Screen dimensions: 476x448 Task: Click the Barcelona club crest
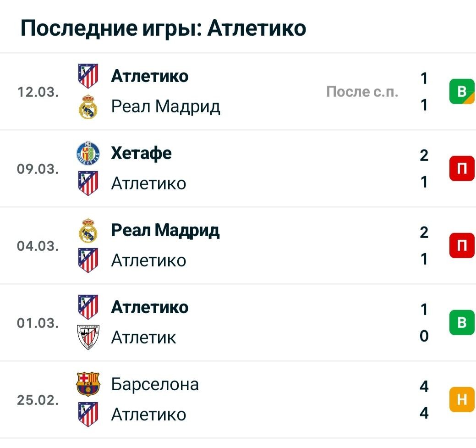pos(88,384)
